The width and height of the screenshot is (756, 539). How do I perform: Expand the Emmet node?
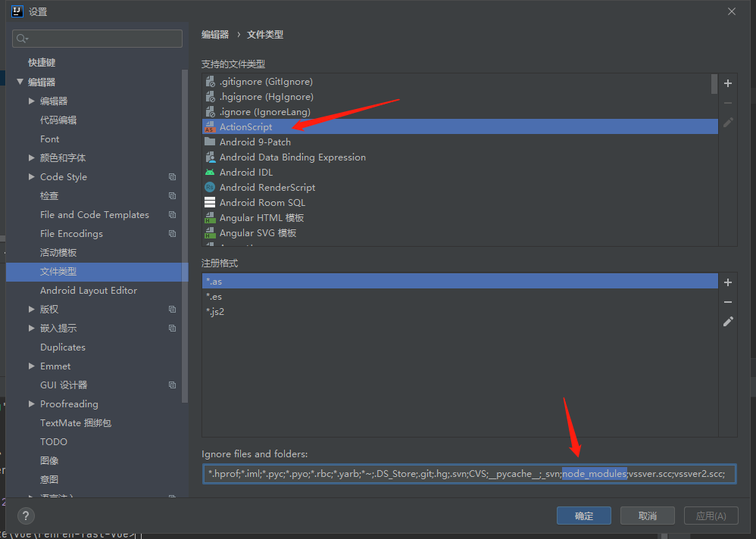(31, 366)
